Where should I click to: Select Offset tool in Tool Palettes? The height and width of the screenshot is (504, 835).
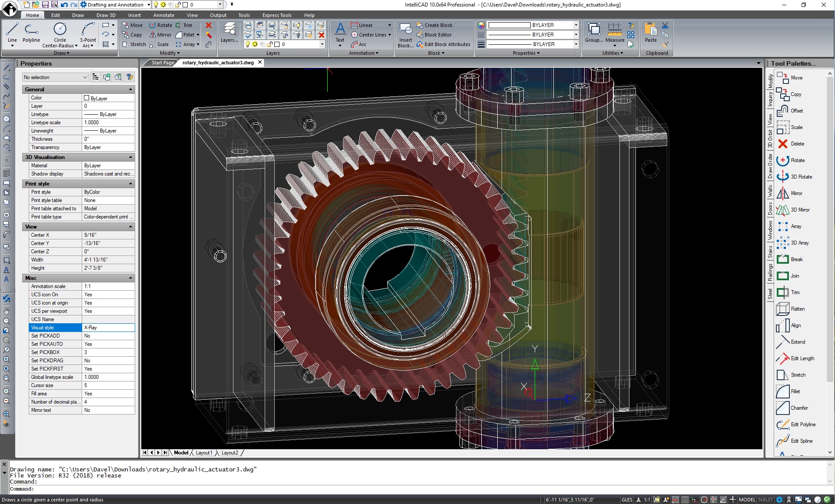click(x=790, y=111)
